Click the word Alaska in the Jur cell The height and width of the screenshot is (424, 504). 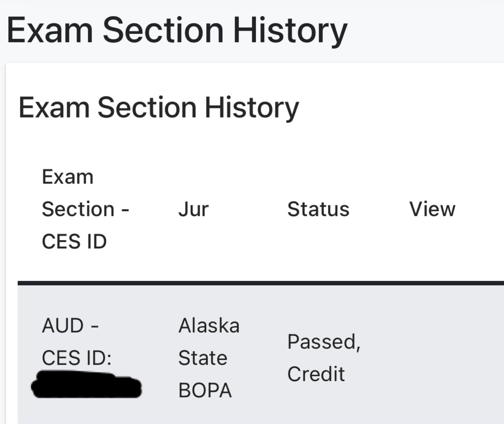(209, 325)
